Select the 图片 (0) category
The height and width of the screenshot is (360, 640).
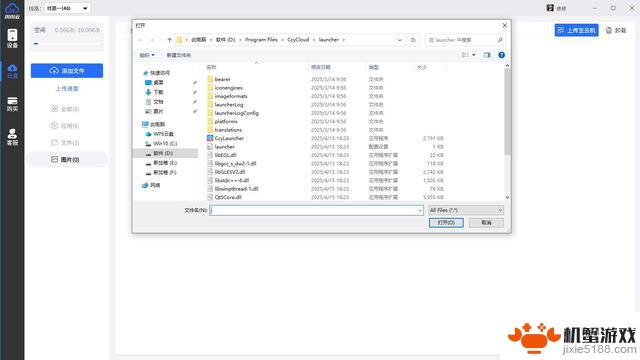[67, 159]
